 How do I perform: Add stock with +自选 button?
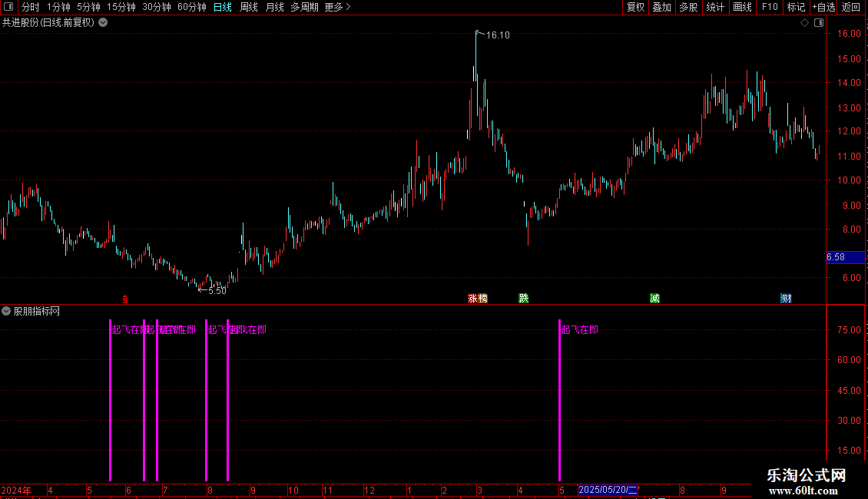[x=823, y=7]
